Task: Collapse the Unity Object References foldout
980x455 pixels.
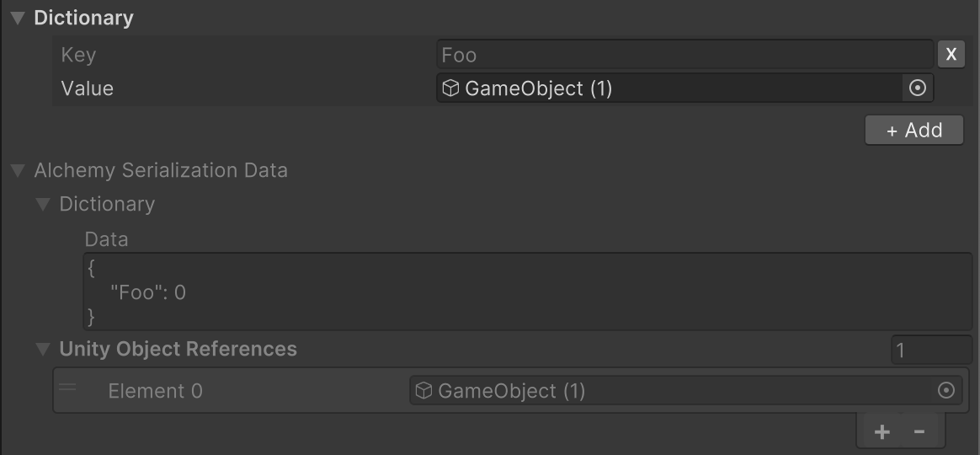Action: pos(43,349)
